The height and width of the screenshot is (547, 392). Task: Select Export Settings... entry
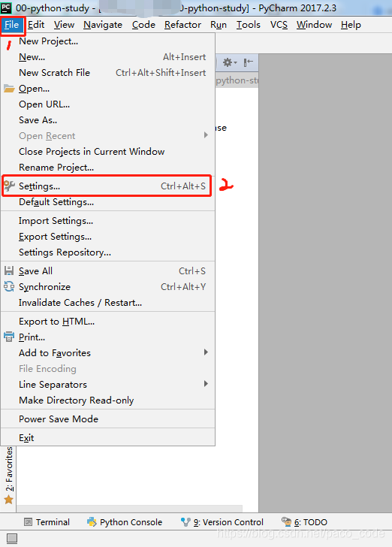(x=108, y=236)
